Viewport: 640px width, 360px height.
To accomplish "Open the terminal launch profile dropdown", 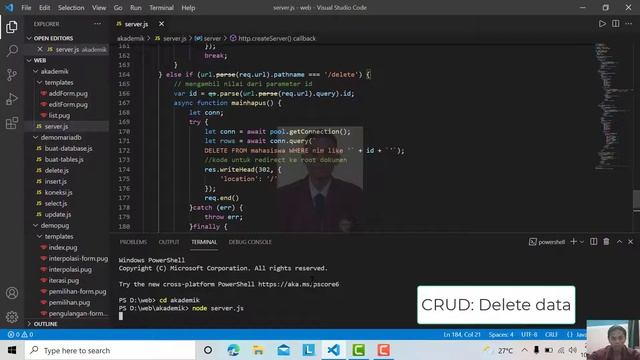I will tap(582, 242).
